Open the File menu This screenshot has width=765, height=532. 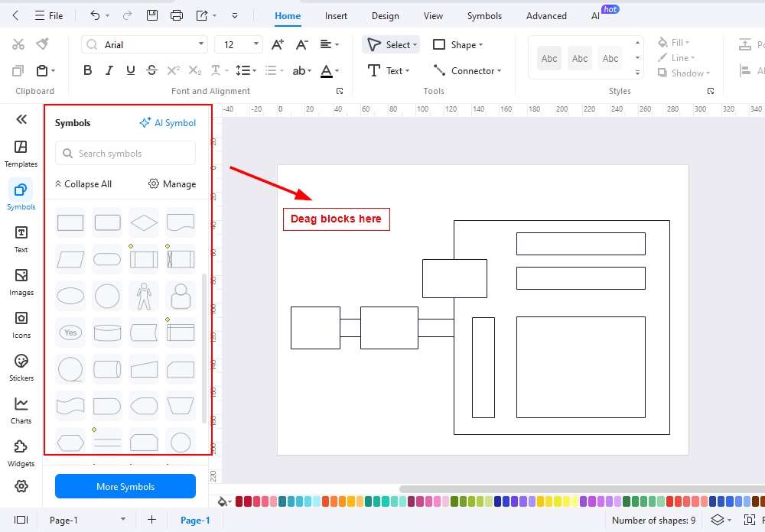(49, 15)
